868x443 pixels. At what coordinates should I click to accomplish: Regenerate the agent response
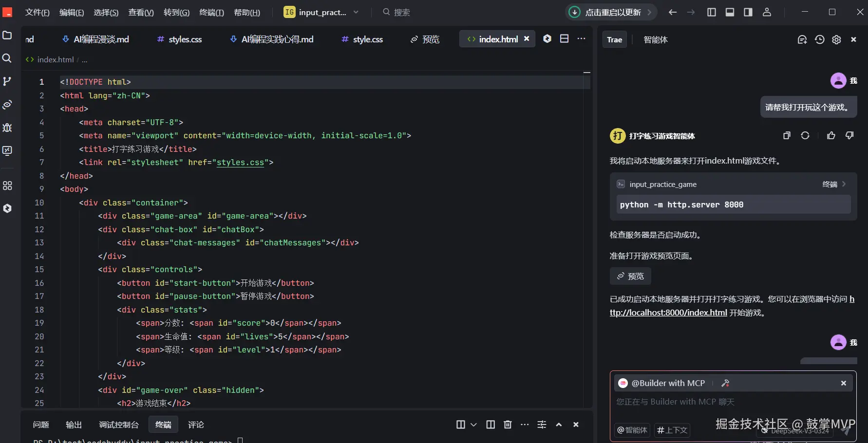(x=805, y=136)
